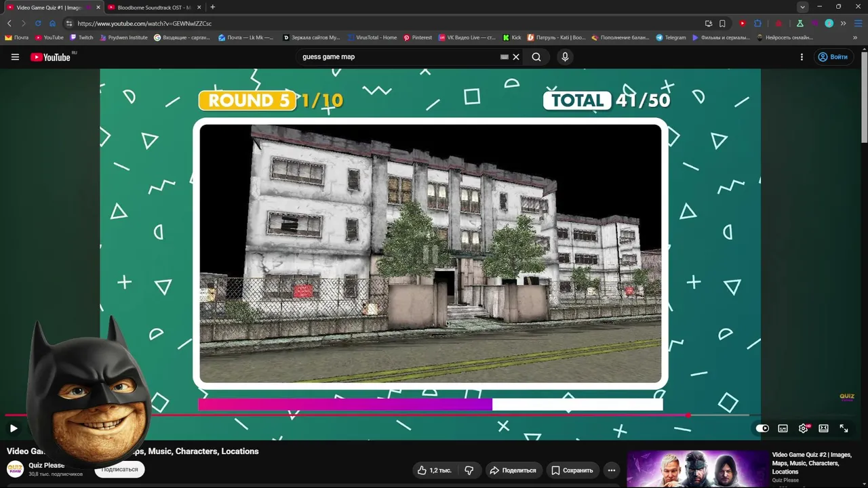The image size is (868, 488).
Task: Open the YouTube bookmark
Action: (x=50, y=38)
